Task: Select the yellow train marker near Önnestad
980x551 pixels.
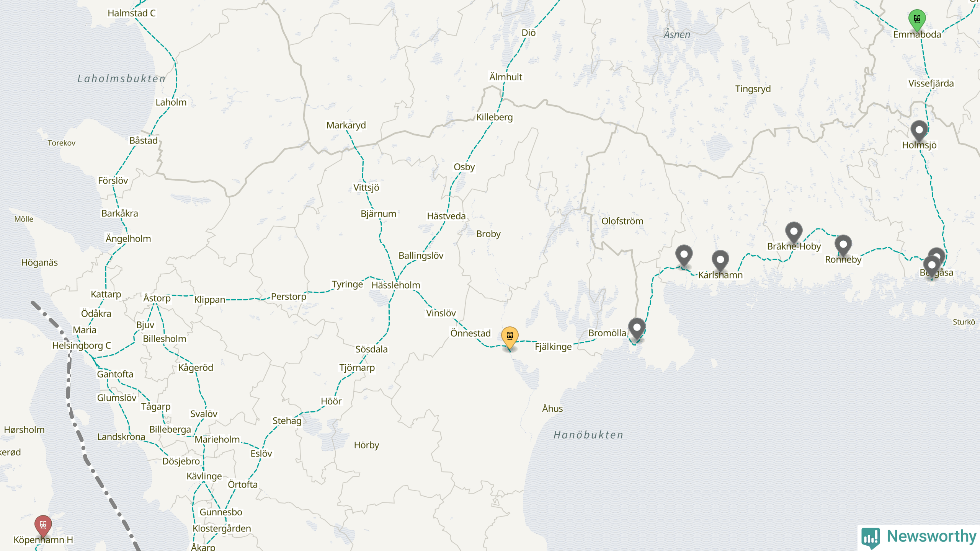Action: 510,338
